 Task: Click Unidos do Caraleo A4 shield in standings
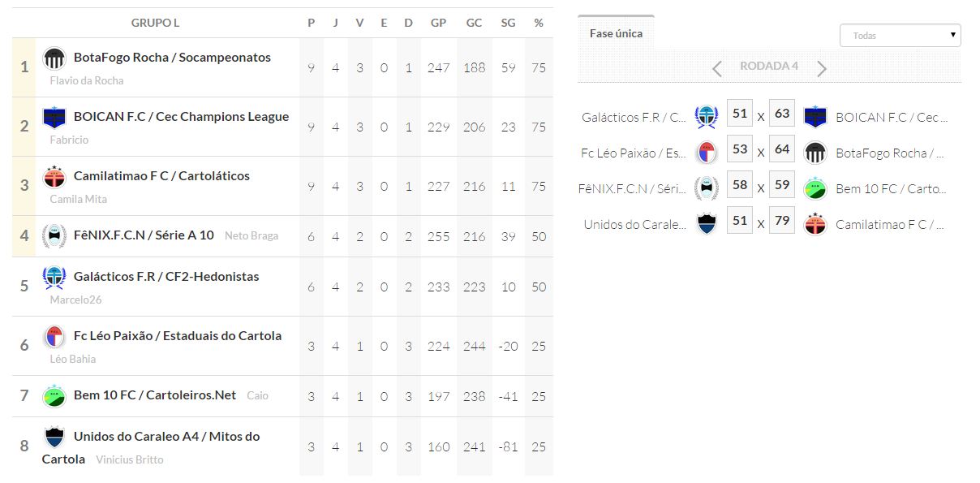point(54,438)
